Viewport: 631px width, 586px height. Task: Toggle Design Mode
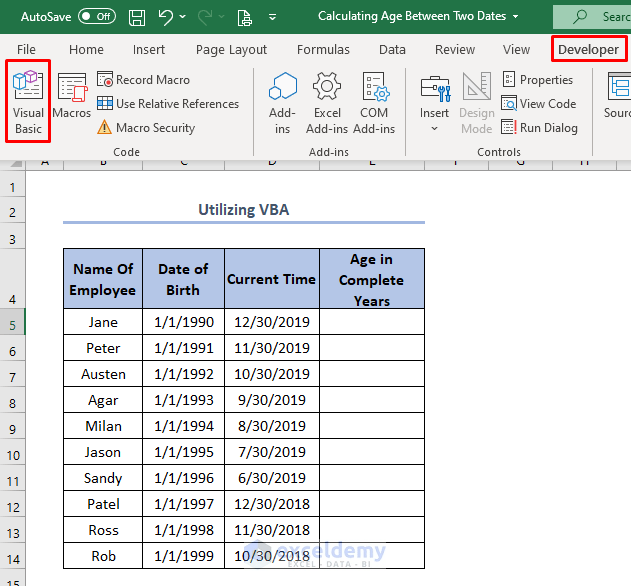point(477,103)
